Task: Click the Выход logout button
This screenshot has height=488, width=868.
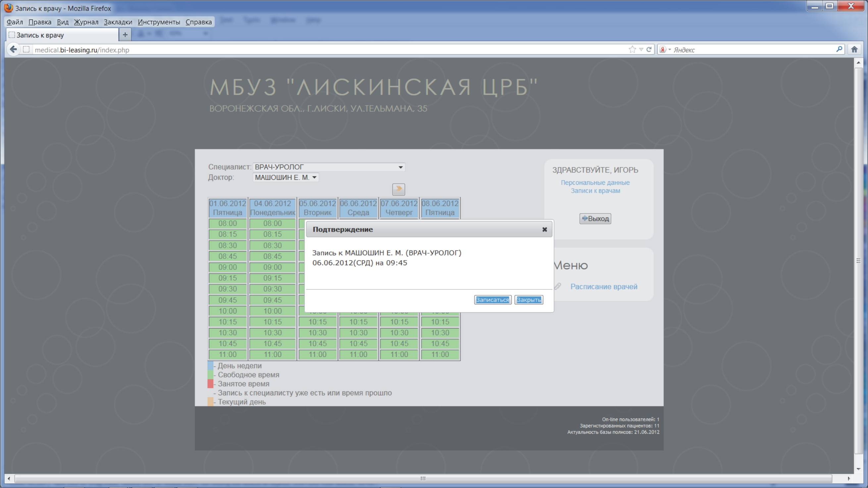Action: [x=595, y=219]
